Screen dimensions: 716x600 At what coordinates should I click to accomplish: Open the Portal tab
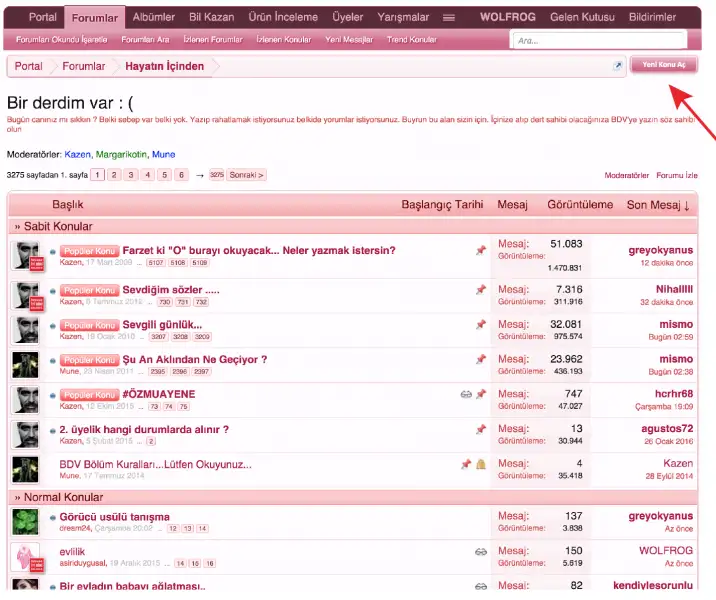coord(42,17)
